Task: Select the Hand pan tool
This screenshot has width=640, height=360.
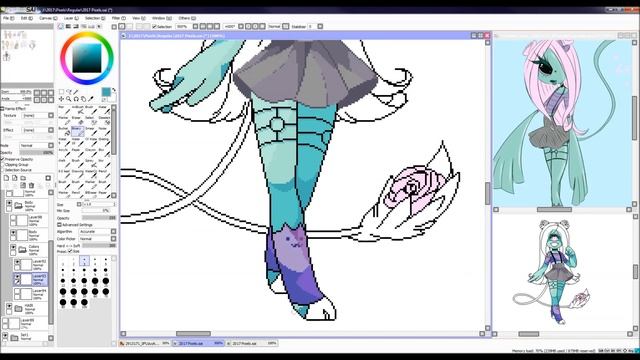Action: tap(83, 99)
